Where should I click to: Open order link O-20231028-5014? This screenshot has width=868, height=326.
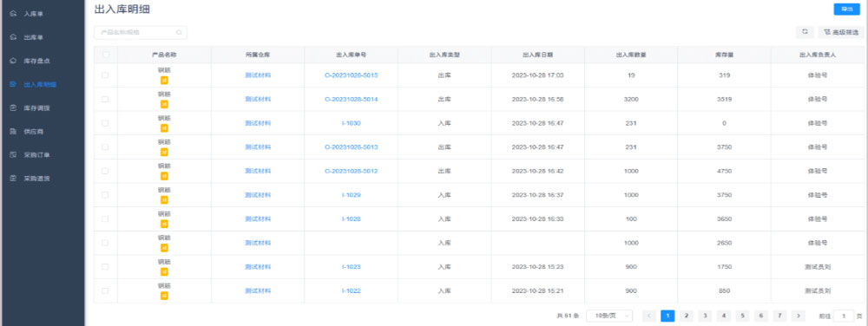[x=351, y=100]
